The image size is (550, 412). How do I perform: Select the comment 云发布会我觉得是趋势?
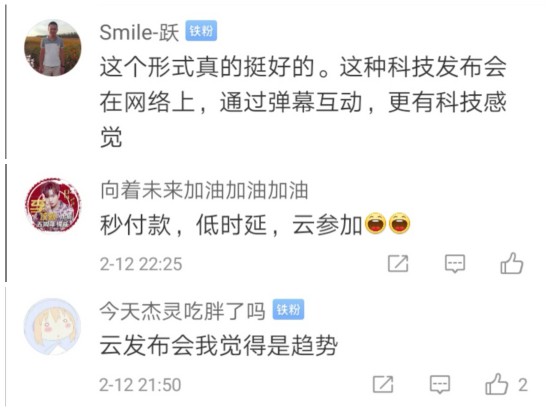(219, 346)
